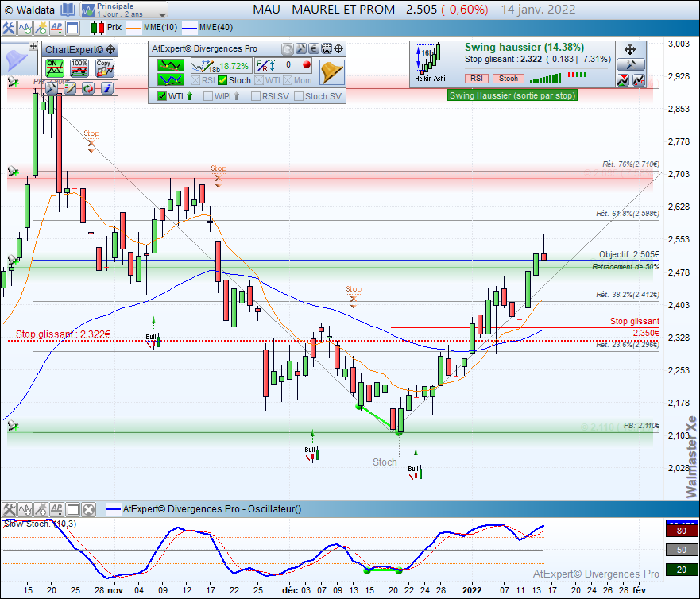Enable the RSI SV checkbox
The height and width of the screenshot is (599, 700).
pos(256,96)
